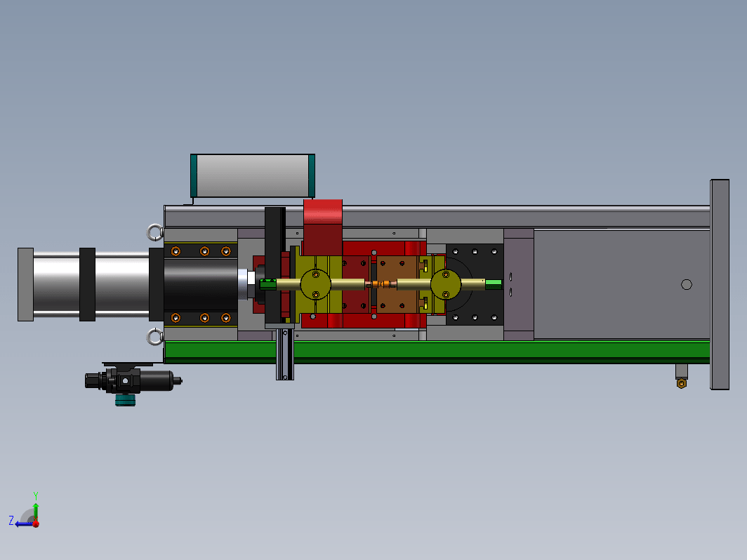The height and width of the screenshot is (560, 747).
Task: Select the right yellow round flange
Action: [445, 284]
